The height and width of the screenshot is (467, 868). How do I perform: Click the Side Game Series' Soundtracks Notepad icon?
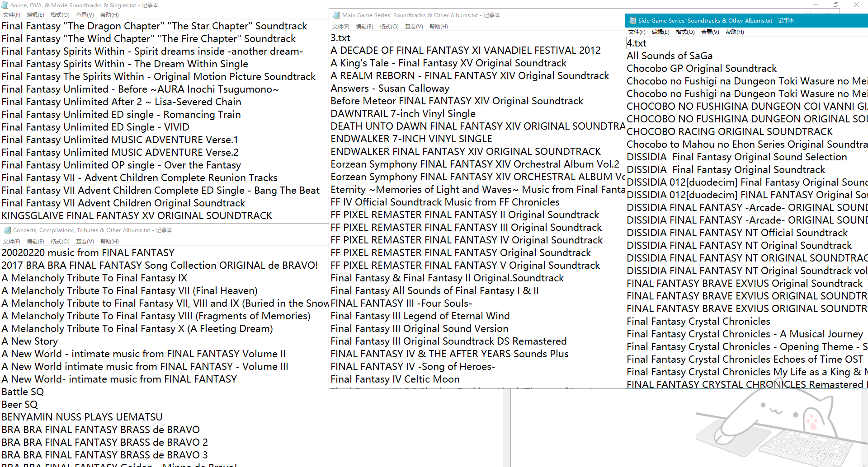click(x=632, y=20)
